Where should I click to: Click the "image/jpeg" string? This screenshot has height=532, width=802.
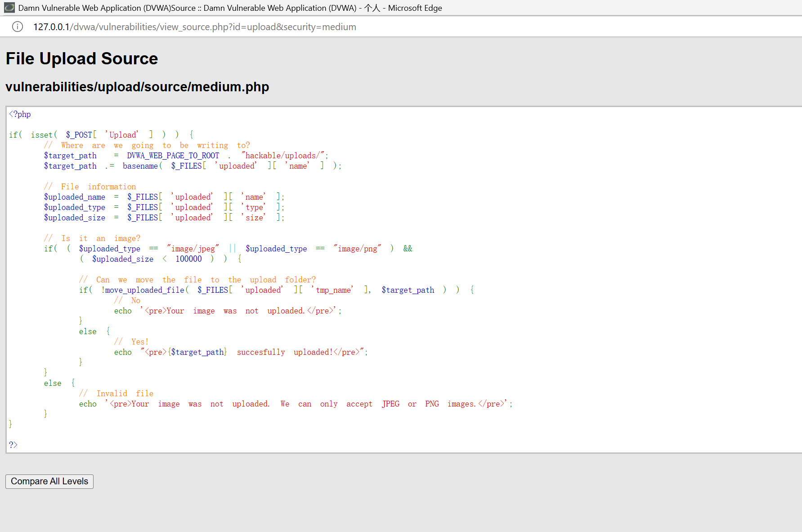click(193, 249)
